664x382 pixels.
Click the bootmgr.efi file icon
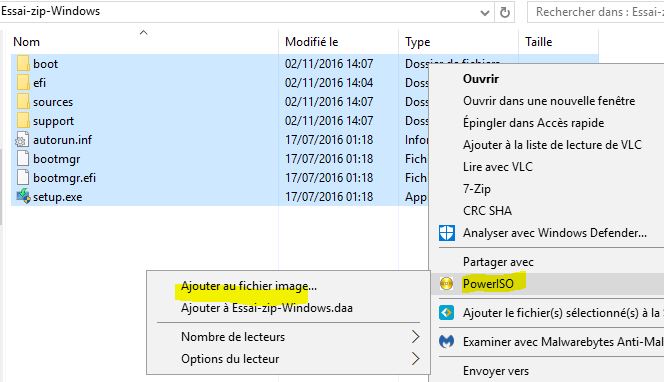coord(23,177)
